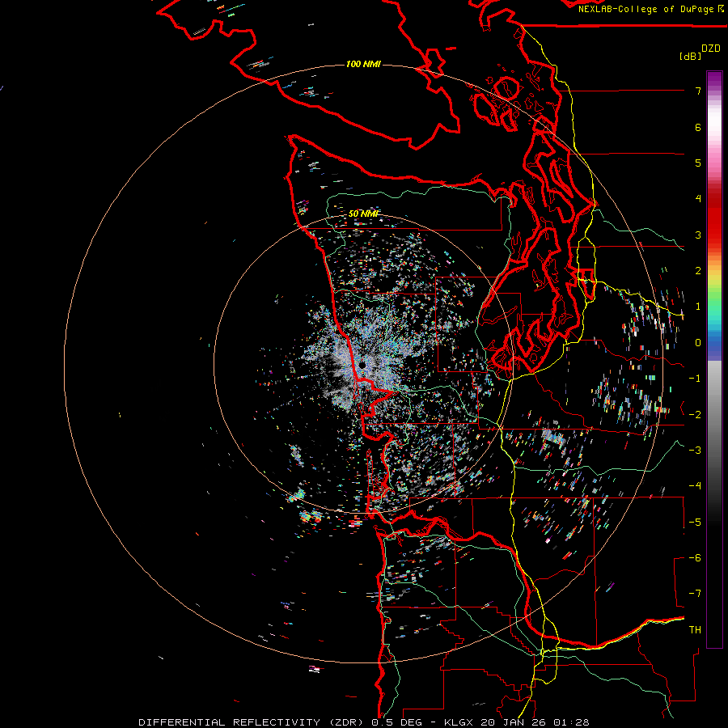Click the -2 value on color scale
Viewport: 728px width, 728px height.
pos(695,415)
